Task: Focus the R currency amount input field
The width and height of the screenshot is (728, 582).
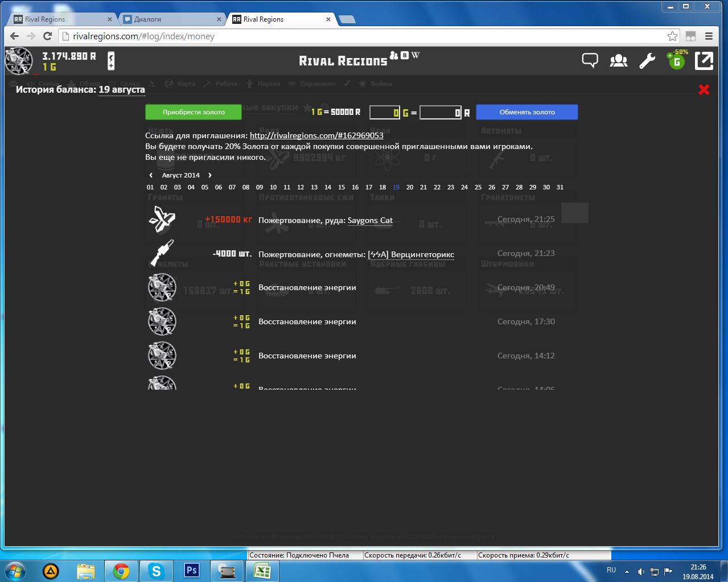Action: [441, 113]
